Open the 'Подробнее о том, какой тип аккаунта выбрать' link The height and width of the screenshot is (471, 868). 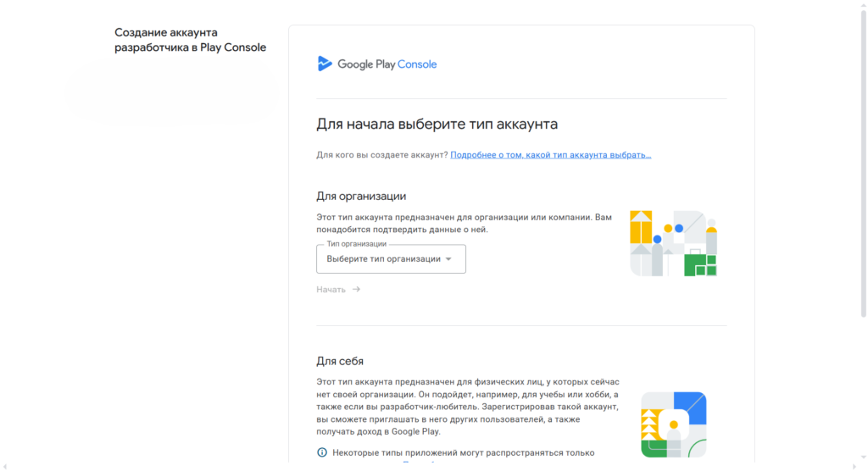point(551,155)
